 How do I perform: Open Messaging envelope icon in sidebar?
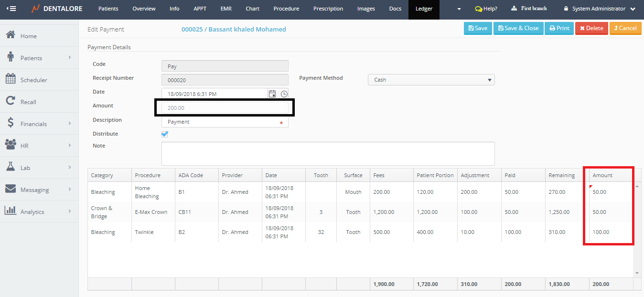point(11,189)
